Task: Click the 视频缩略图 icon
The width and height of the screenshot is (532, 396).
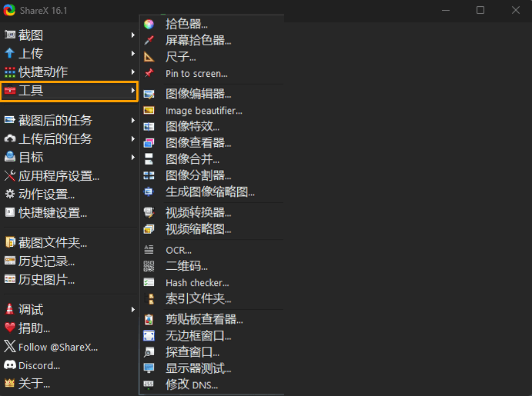Action: coord(149,229)
